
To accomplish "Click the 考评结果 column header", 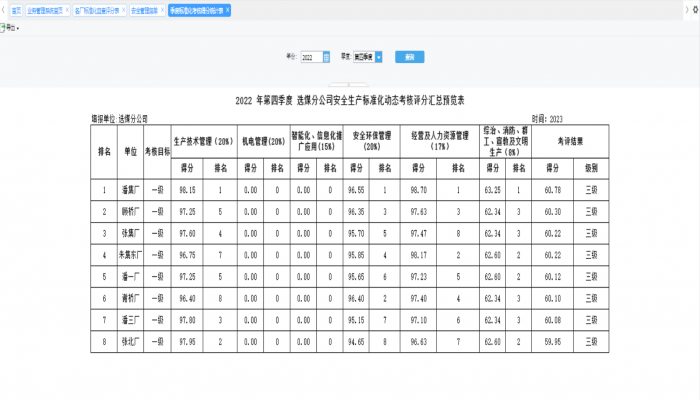I will pos(570,142).
